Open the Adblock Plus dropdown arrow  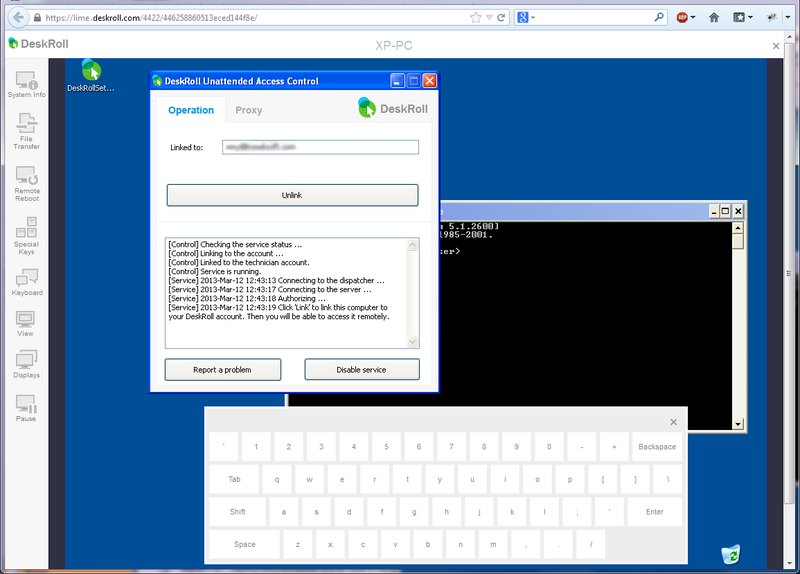pyautogui.click(x=693, y=17)
